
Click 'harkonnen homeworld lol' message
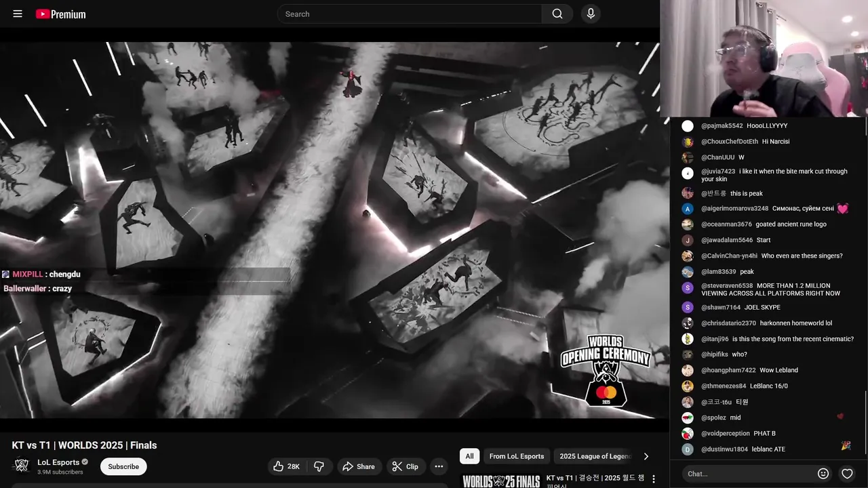(795, 323)
